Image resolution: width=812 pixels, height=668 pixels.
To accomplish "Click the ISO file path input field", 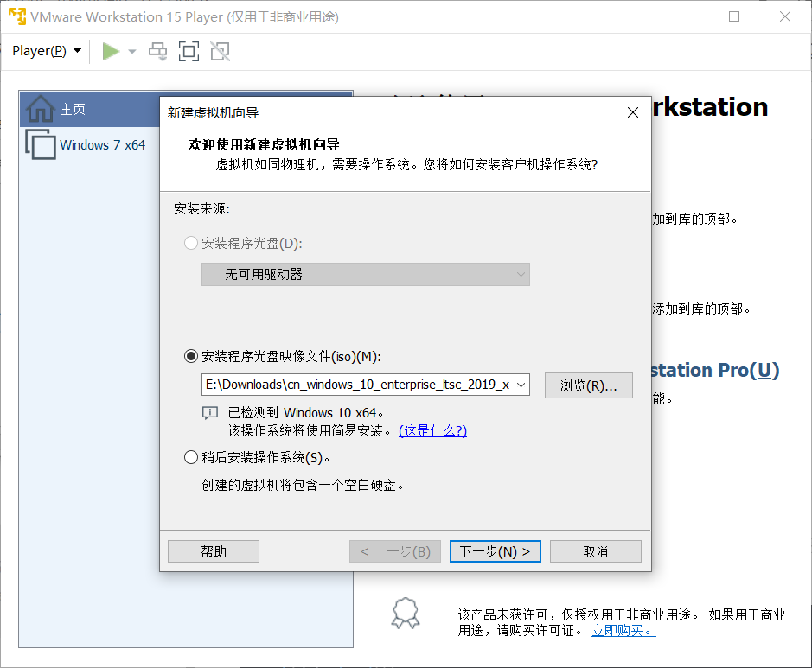I will pos(357,385).
